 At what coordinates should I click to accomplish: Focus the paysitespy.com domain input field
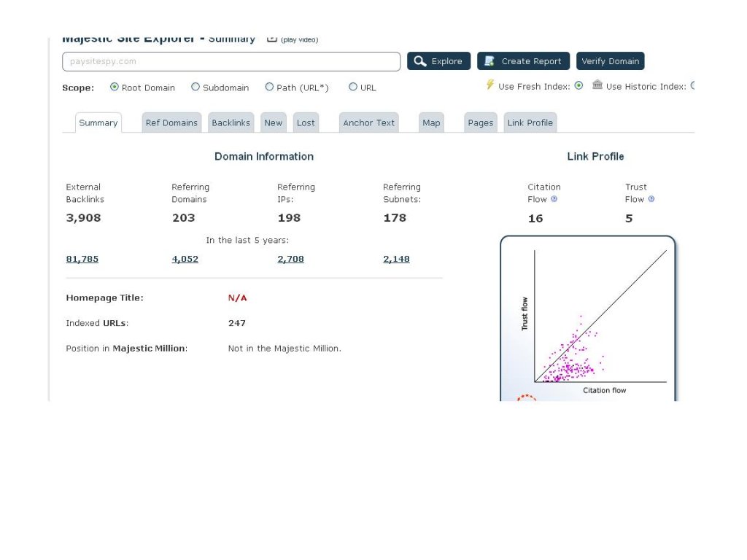(231, 61)
